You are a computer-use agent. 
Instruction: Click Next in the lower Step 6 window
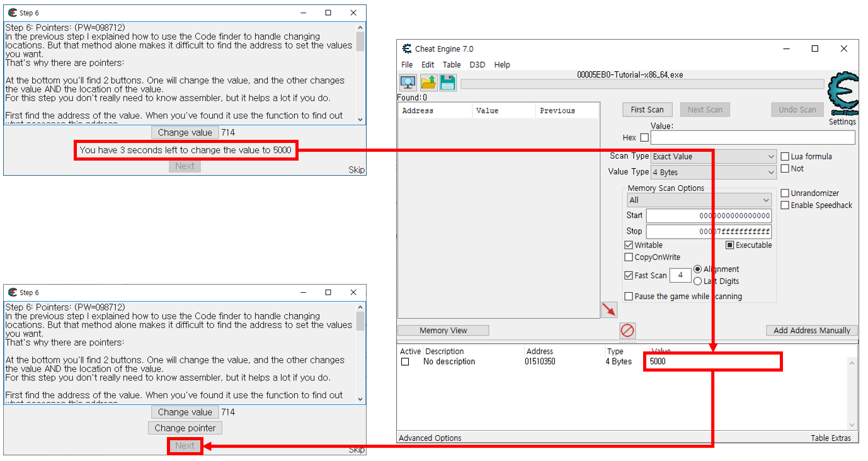185,446
